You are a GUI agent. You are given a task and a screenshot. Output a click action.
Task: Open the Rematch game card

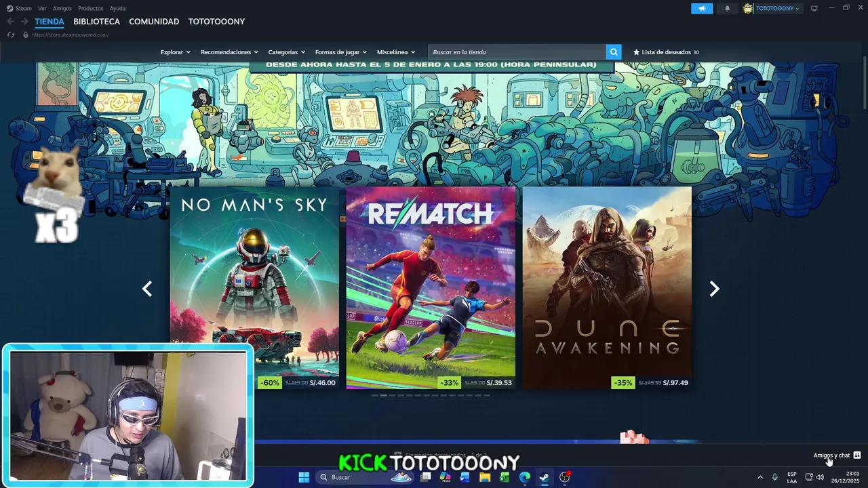[431, 288]
